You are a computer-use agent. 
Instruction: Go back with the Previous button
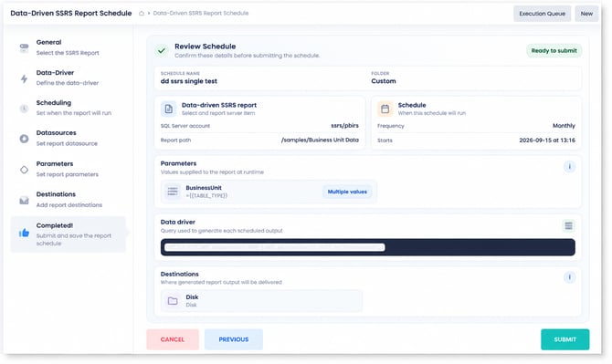pos(234,339)
